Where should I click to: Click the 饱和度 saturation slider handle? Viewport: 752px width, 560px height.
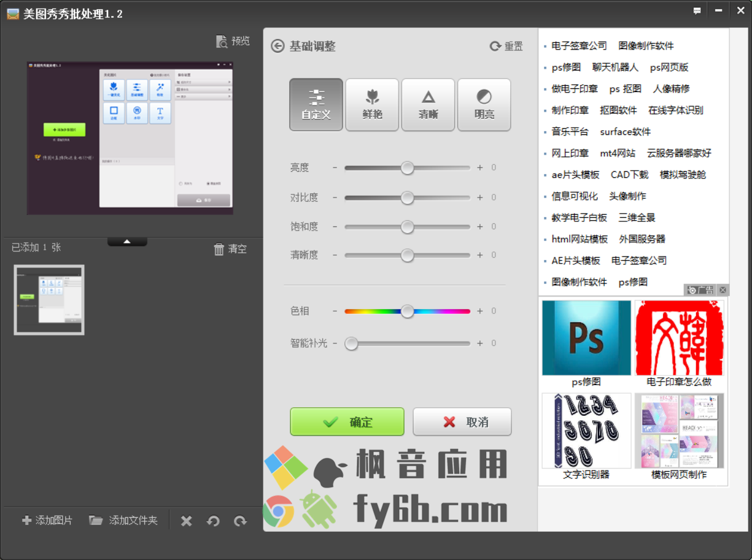(x=407, y=226)
